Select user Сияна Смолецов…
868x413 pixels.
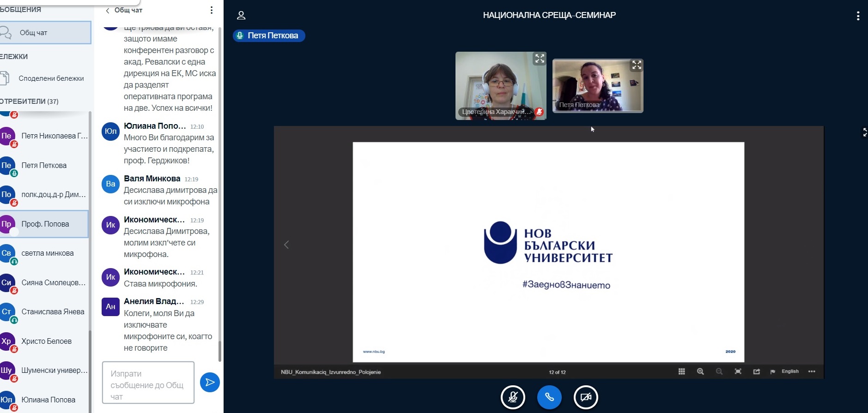(x=45, y=282)
